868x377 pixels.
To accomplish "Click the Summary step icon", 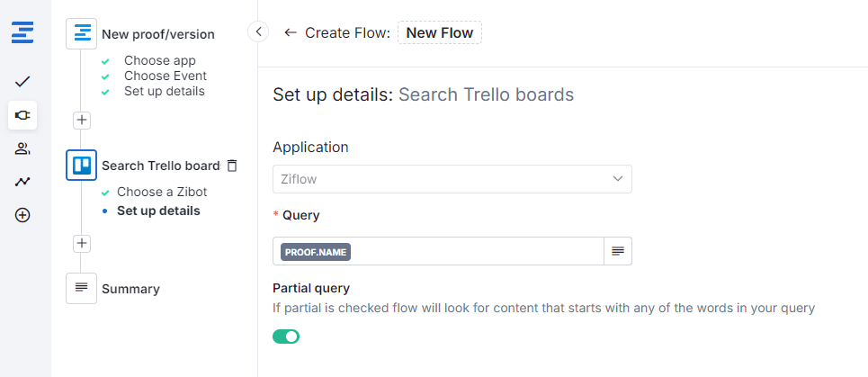I will (81, 289).
